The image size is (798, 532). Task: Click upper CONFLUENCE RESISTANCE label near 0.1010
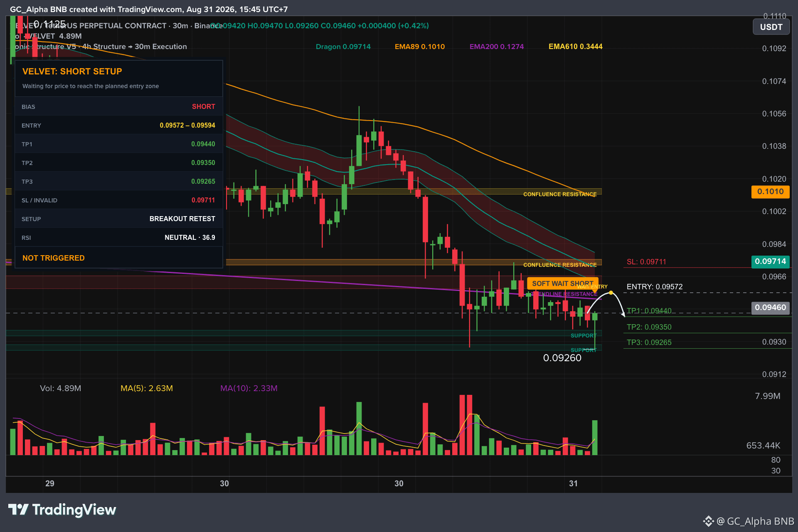[x=559, y=194]
